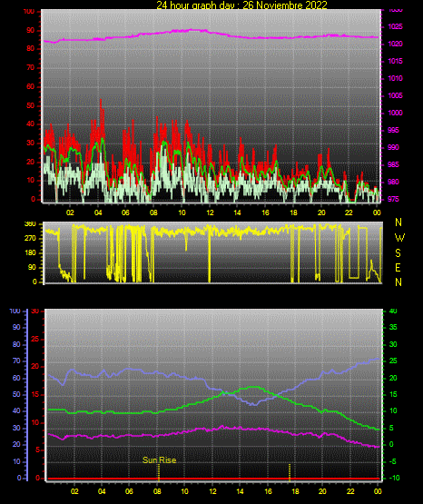This screenshot has width=423, height=504.
Task: Click red label 25 on lower chart axis
Action: (35, 339)
